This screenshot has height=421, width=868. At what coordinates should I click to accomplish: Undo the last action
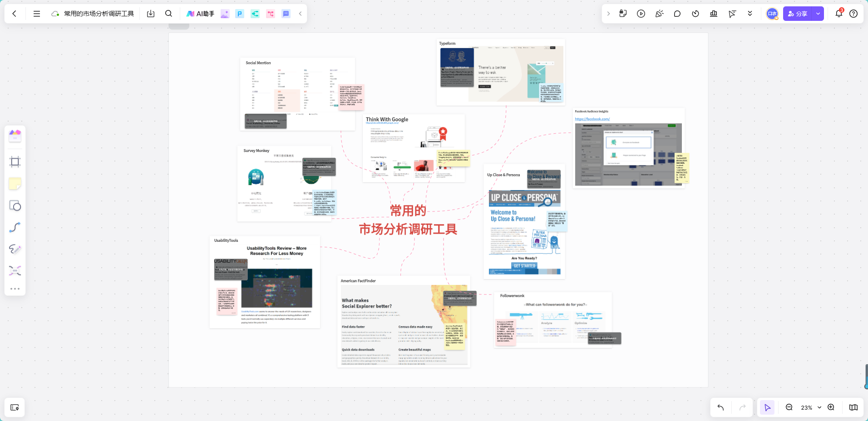pos(720,407)
